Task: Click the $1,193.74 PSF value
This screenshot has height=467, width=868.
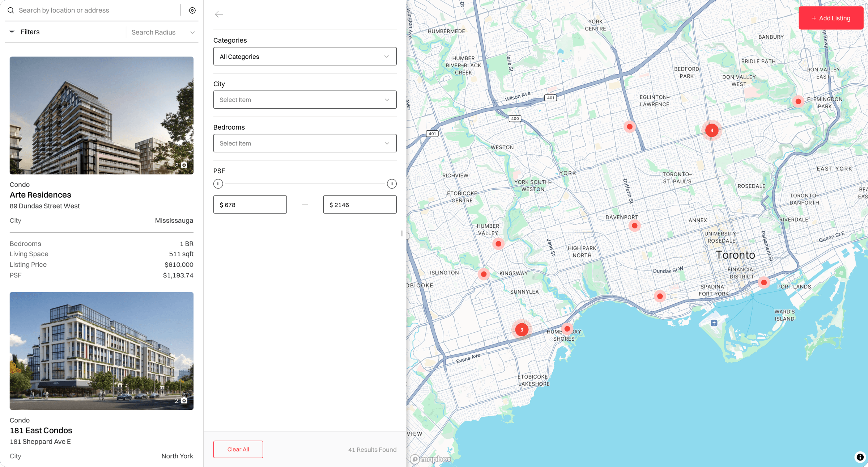Action: point(178,275)
